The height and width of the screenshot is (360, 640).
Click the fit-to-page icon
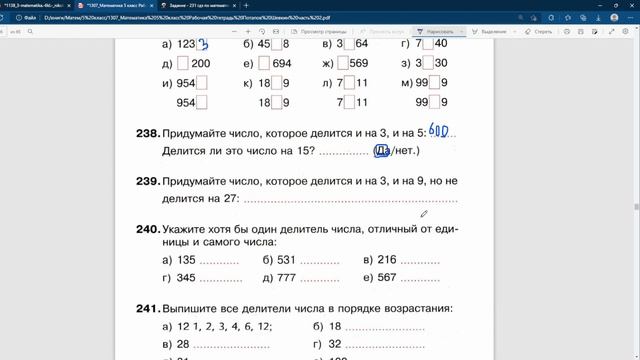(276, 31)
